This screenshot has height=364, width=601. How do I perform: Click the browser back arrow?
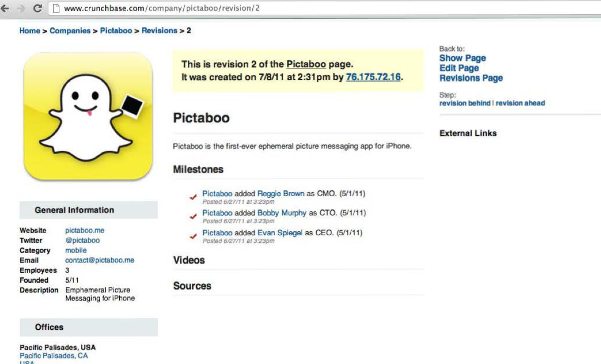pos(6,8)
